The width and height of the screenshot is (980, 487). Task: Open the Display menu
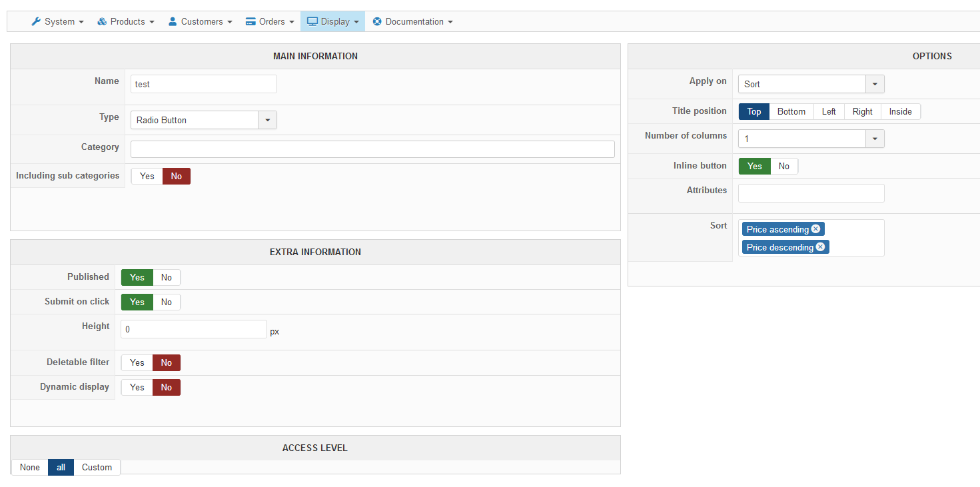[x=333, y=21]
